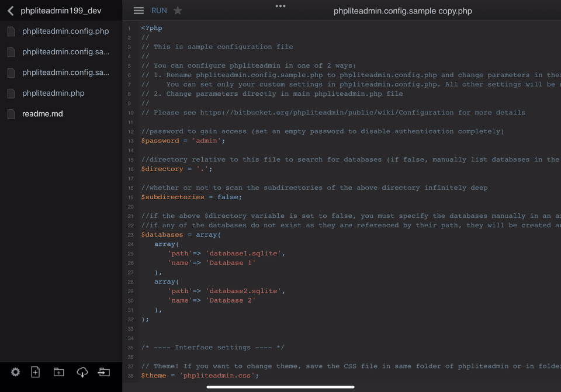The width and height of the screenshot is (561, 392).
Task: Click bitbucket.org wiki URL in comment
Action: click(327, 113)
